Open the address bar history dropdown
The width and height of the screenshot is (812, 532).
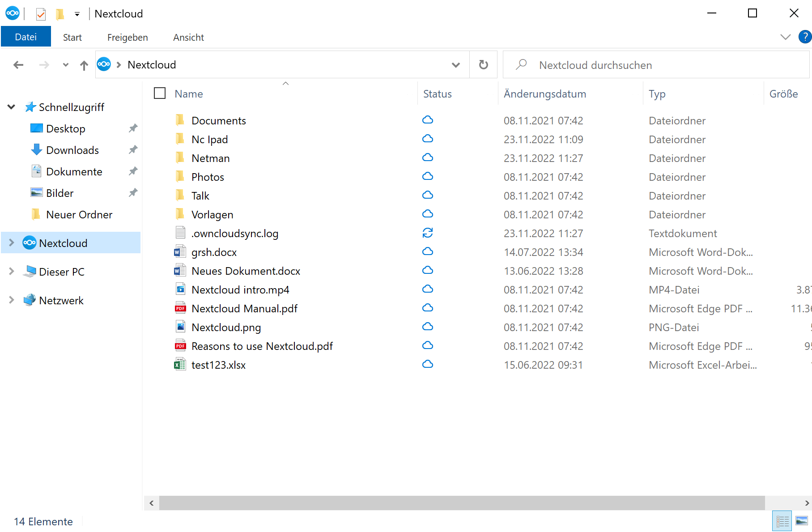456,65
